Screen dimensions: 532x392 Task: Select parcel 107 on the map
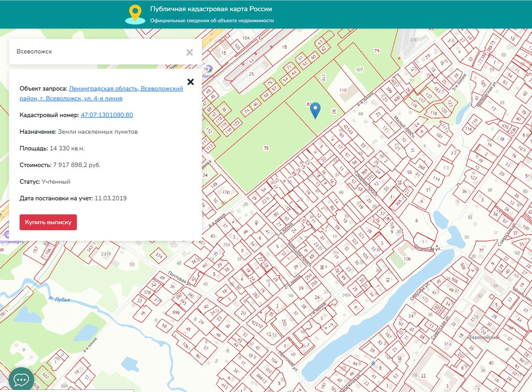click(x=359, y=70)
